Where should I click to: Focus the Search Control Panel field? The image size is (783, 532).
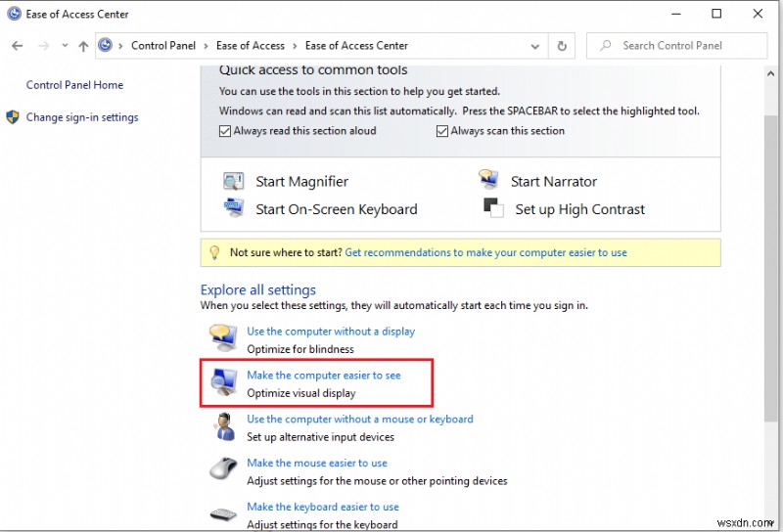click(x=676, y=46)
